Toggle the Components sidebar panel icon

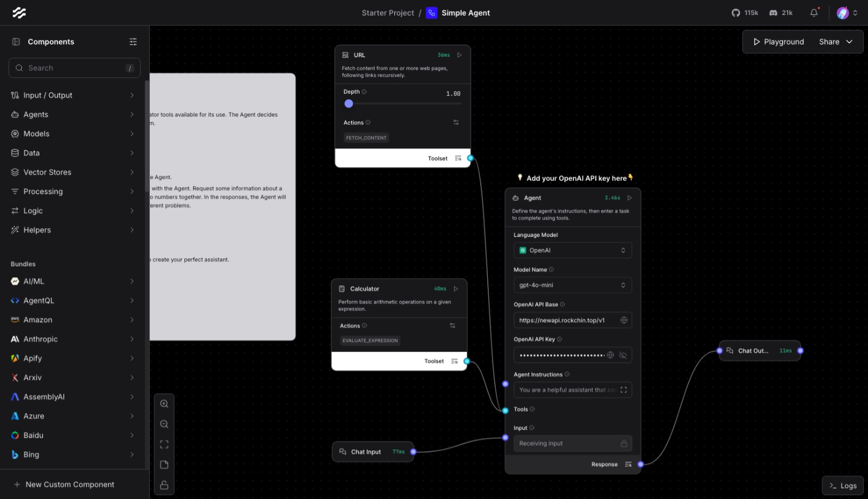[x=16, y=42]
